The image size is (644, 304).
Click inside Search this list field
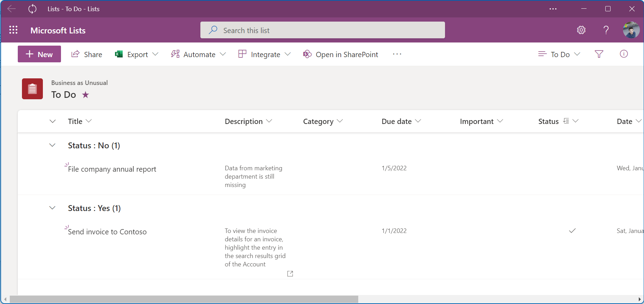point(323,30)
